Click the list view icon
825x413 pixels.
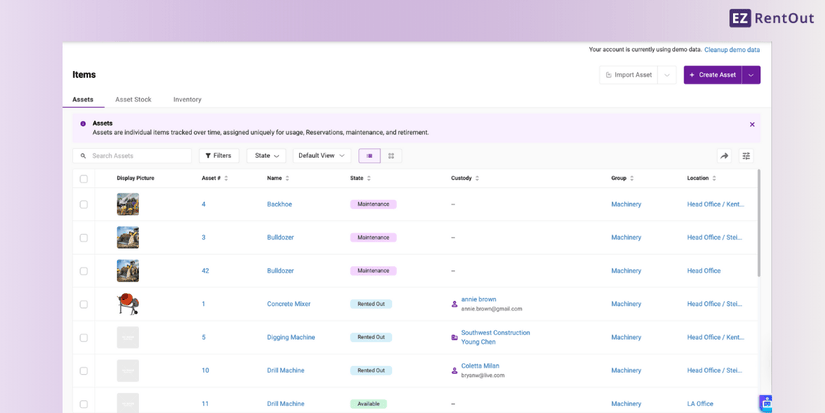[x=369, y=156]
